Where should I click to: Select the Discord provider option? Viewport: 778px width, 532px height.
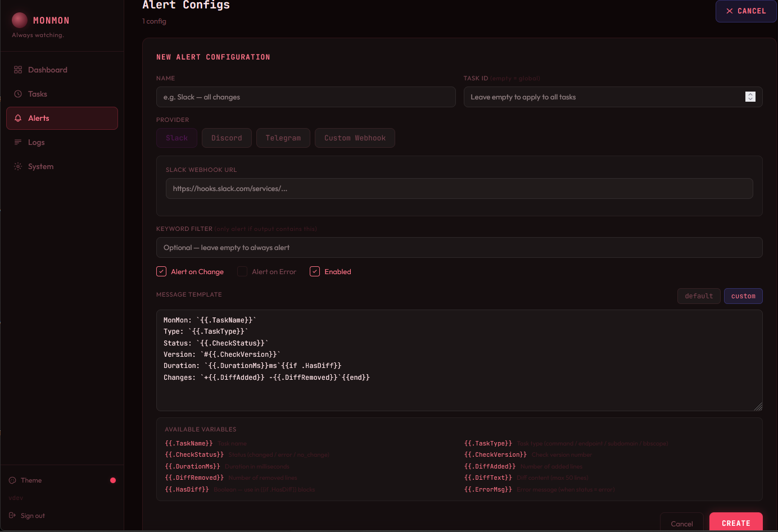click(227, 138)
